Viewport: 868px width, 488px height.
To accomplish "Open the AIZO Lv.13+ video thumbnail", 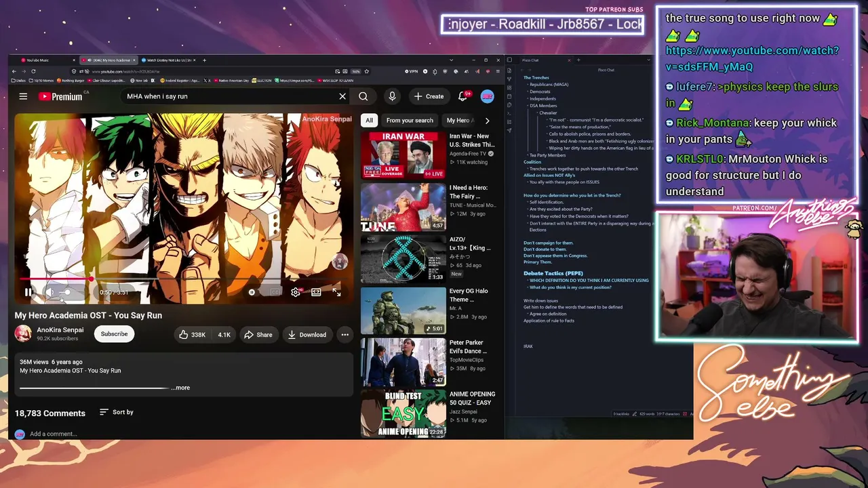I will pyautogui.click(x=403, y=258).
